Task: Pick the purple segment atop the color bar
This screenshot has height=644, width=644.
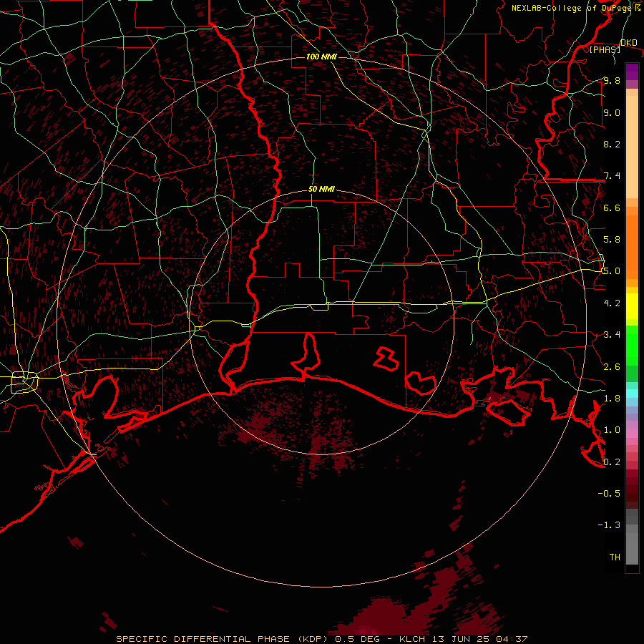Action: [x=632, y=72]
